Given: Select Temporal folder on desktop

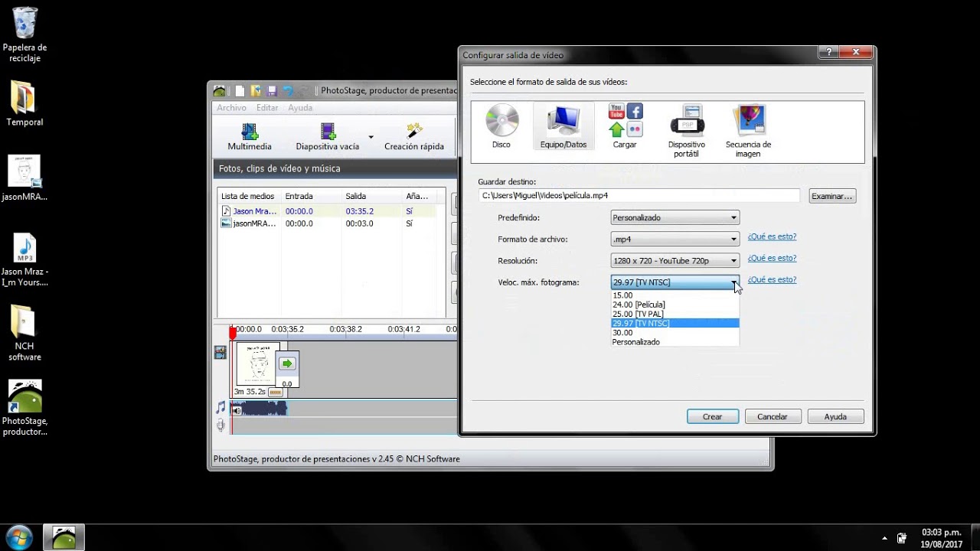Looking at the screenshot, I should point(24,103).
